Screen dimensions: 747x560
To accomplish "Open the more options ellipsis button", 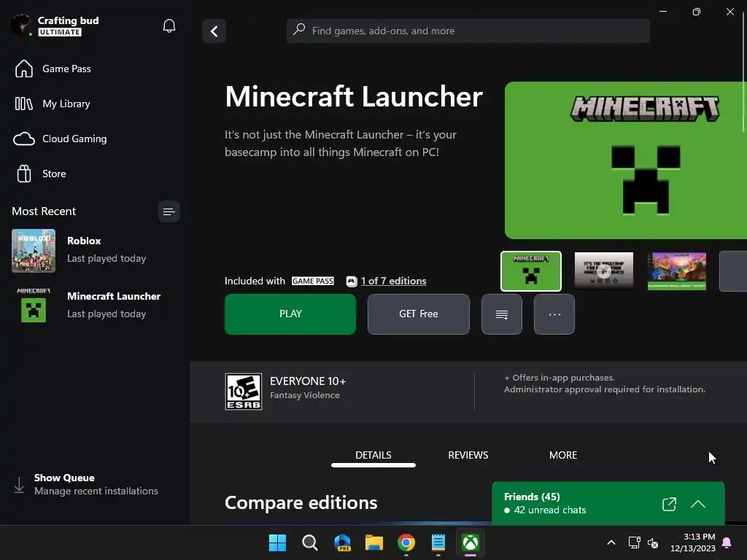I will (x=554, y=314).
